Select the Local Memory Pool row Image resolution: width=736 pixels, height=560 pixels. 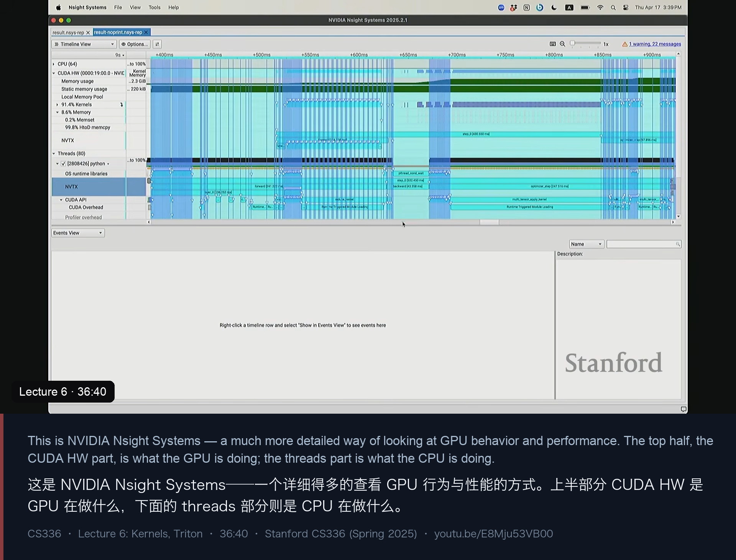89,97
